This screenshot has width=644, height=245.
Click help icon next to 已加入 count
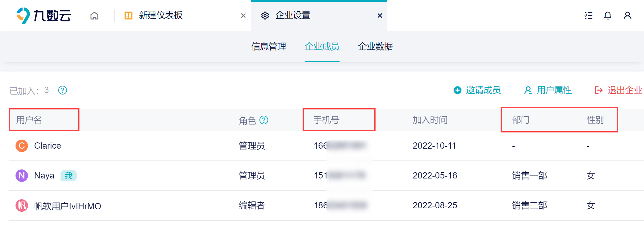pyautogui.click(x=63, y=90)
